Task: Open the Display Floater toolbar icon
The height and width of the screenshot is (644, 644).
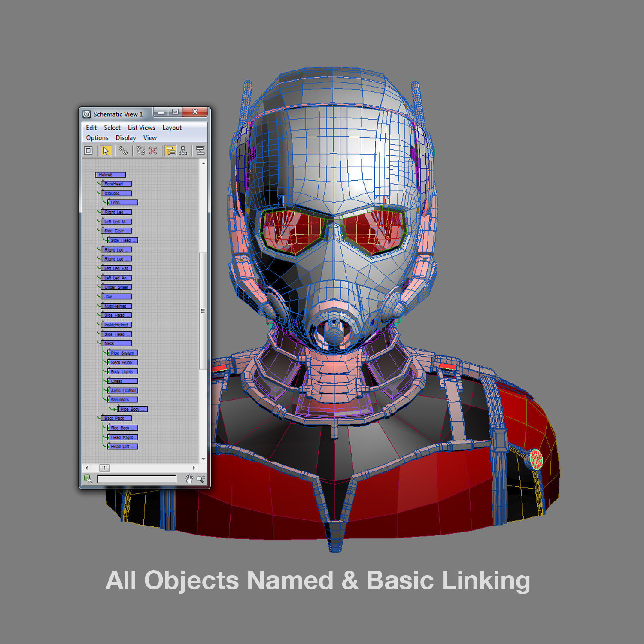Action: click(x=88, y=151)
